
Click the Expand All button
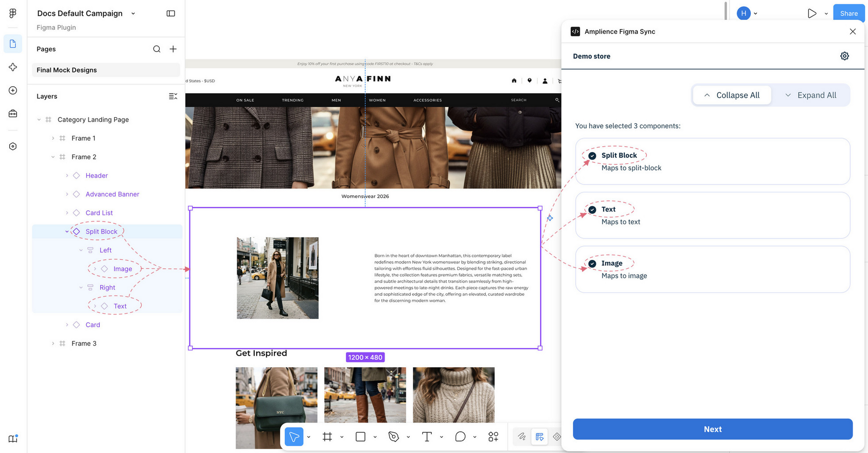(811, 95)
